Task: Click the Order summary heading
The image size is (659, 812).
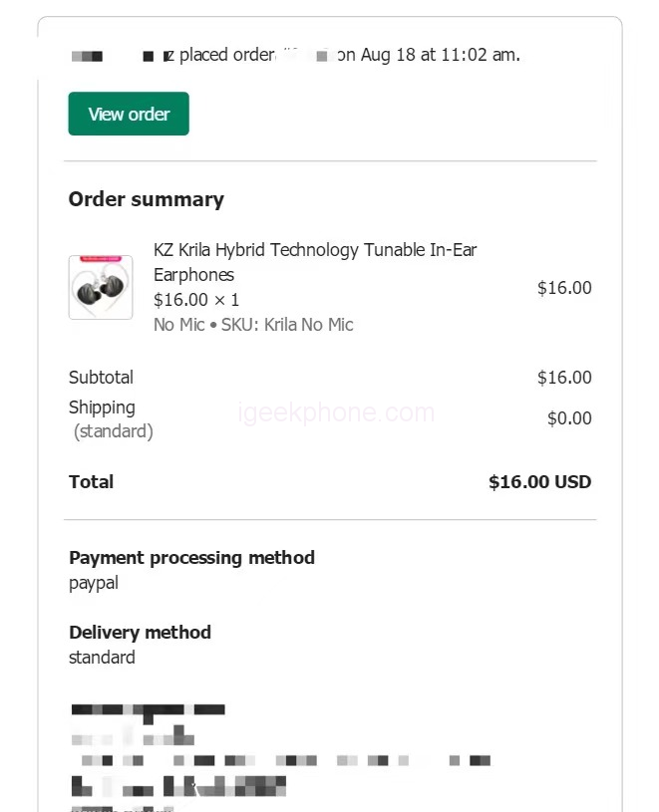Action: pos(147,199)
